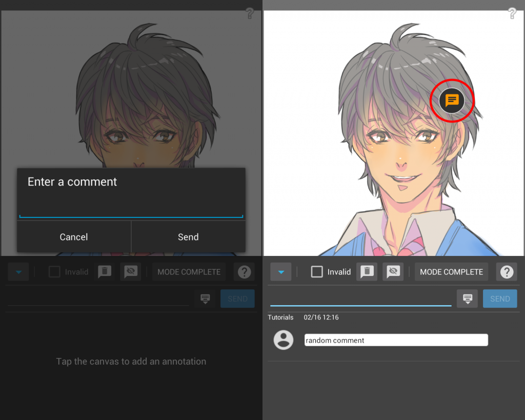This screenshot has width=525, height=420.
Task: Focus the Enter a comment text field
Action: click(x=131, y=206)
